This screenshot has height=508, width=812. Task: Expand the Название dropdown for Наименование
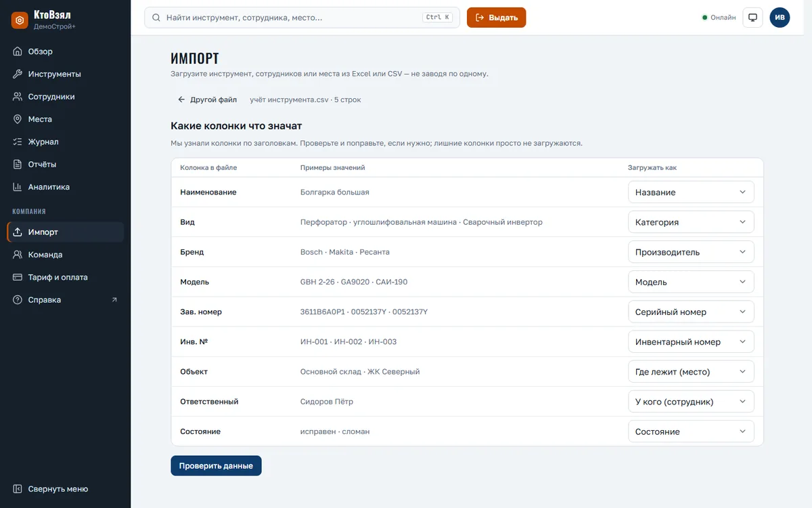click(691, 192)
